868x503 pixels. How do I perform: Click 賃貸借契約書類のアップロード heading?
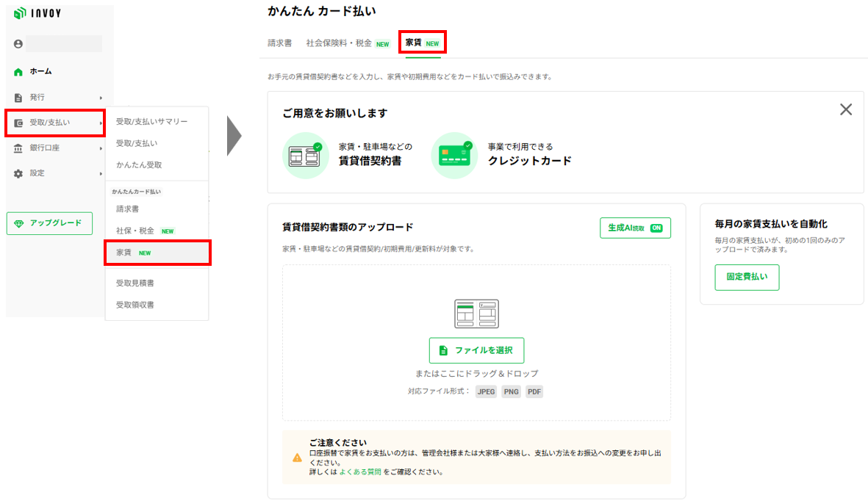click(x=348, y=227)
